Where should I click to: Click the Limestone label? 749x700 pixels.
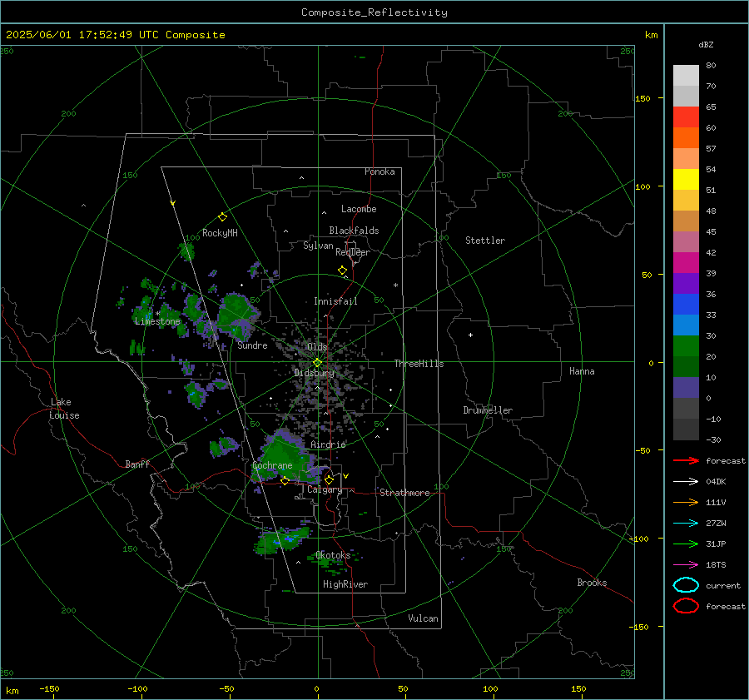[x=157, y=321]
